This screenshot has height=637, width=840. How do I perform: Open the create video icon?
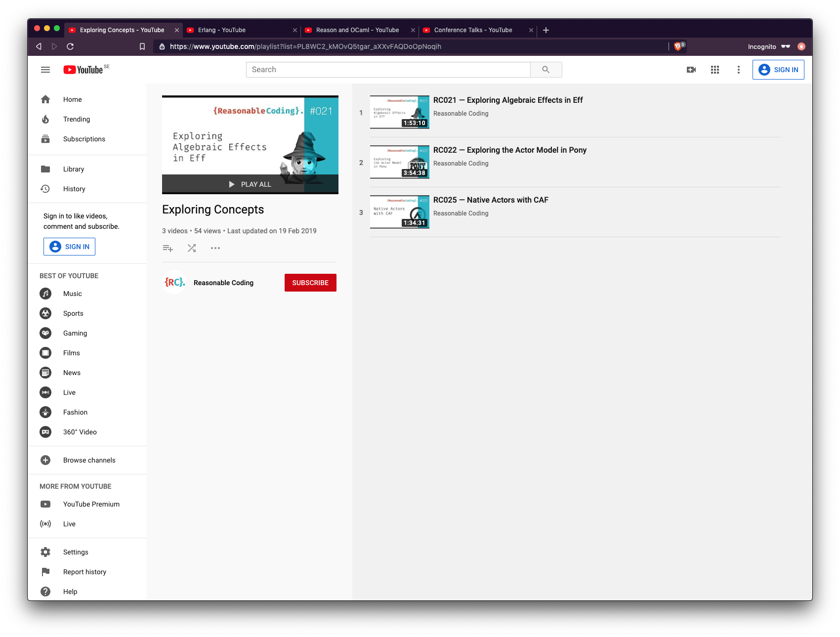tap(691, 70)
